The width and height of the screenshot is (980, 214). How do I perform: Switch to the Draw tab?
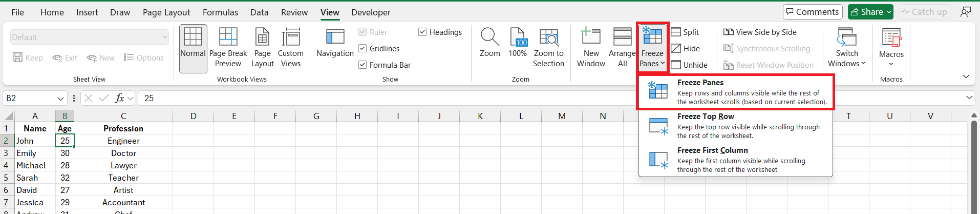(x=120, y=12)
